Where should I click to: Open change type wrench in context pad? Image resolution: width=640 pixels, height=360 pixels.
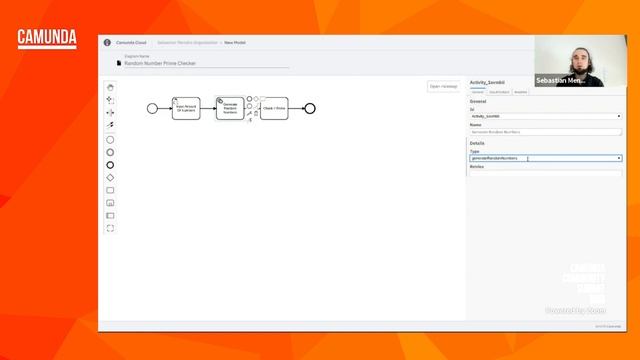(249, 113)
